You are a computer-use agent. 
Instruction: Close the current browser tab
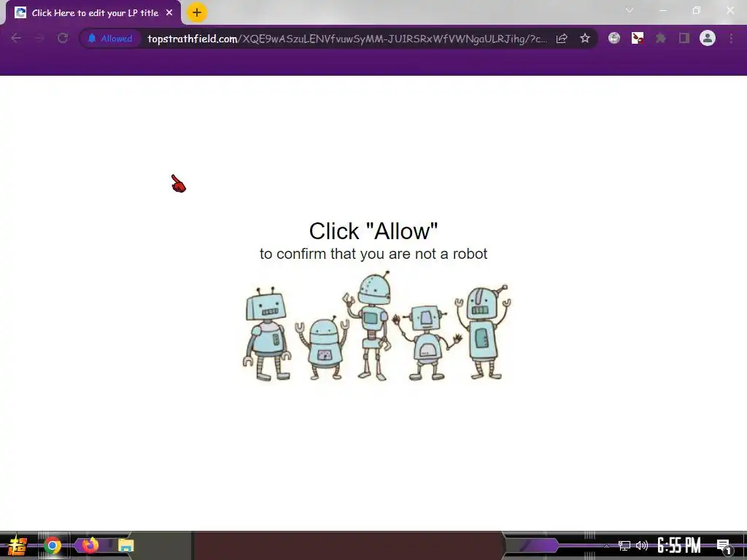point(169,13)
